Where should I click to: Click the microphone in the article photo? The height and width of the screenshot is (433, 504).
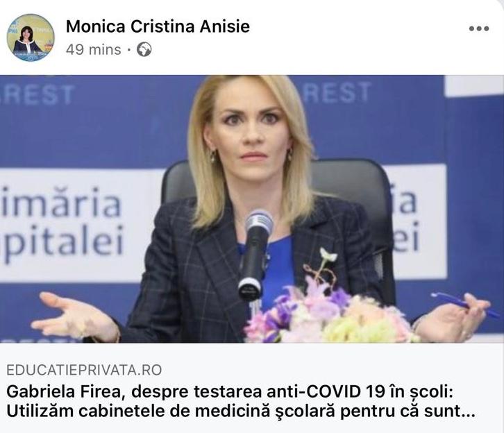[255, 254]
